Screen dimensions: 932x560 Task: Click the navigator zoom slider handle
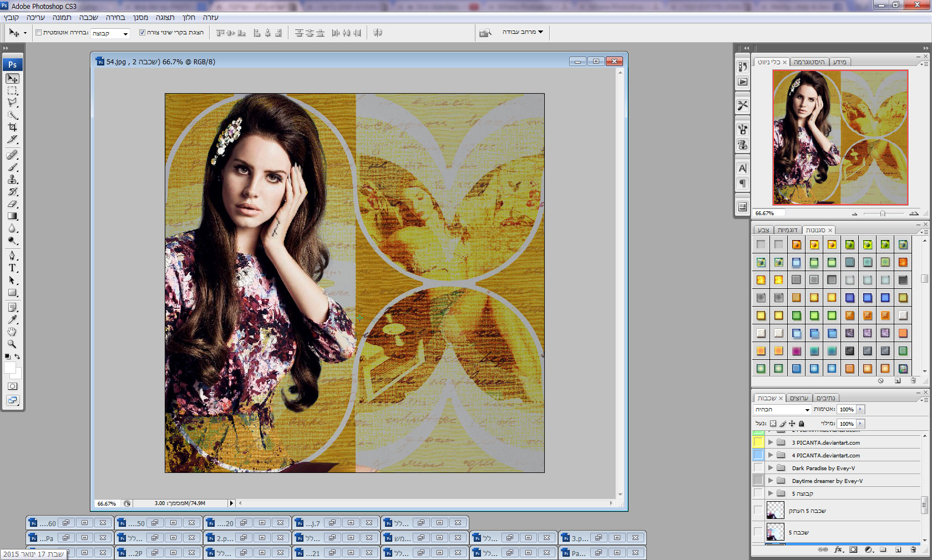[882, 213]
